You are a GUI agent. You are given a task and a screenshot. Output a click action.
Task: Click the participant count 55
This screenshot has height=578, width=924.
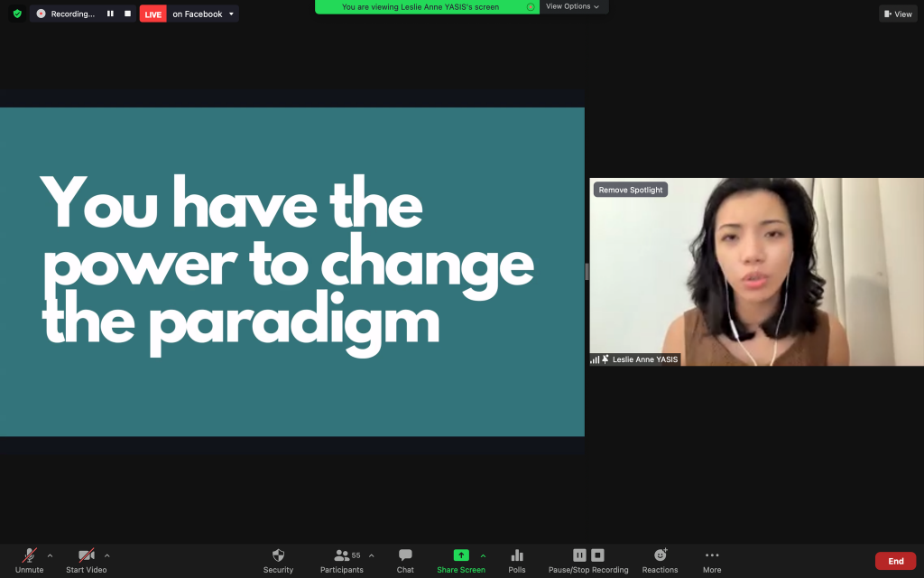pos(356,555)
